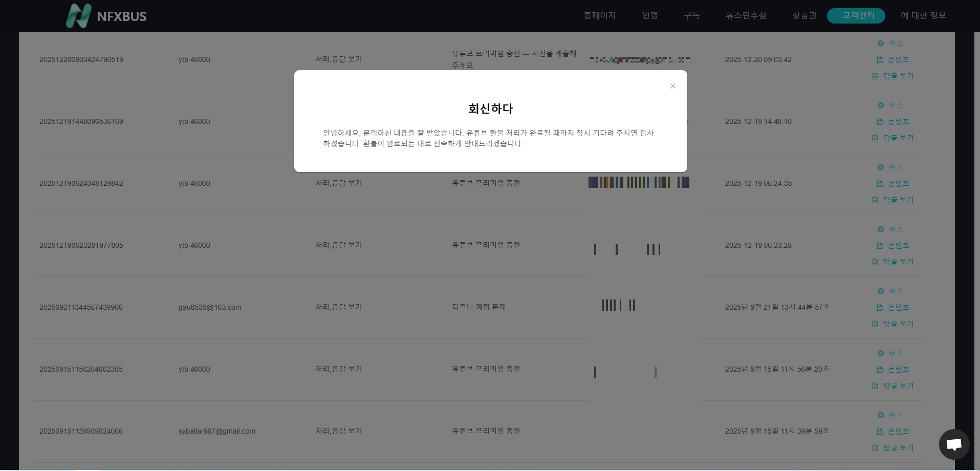Click 취소 in the 2025-12-19 14:48:10 row

point(890,105)
